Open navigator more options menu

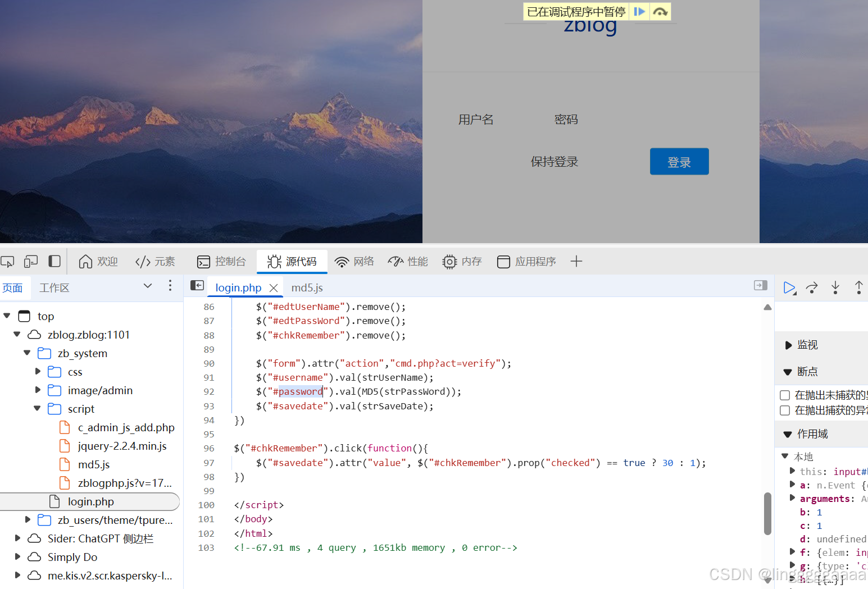(170, 286)
